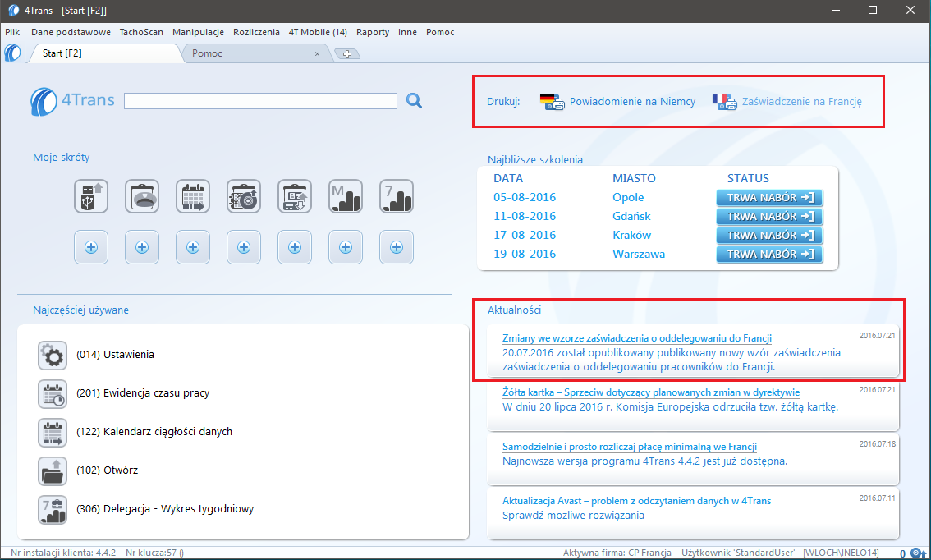Add a shortcut using first plus button

point(91,247)
